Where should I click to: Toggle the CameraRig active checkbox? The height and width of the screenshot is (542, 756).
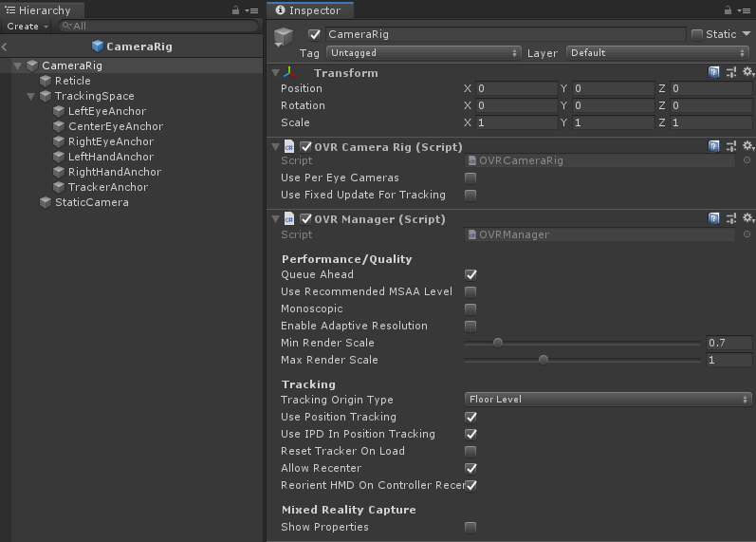pyautogui.click(x=314, y=34)
